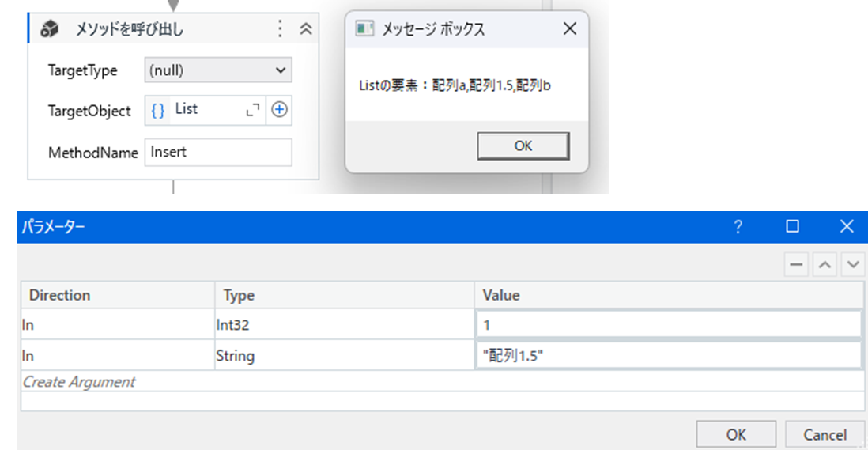Click the Value field containing "配列1.5"

click(x=668, y=356)
